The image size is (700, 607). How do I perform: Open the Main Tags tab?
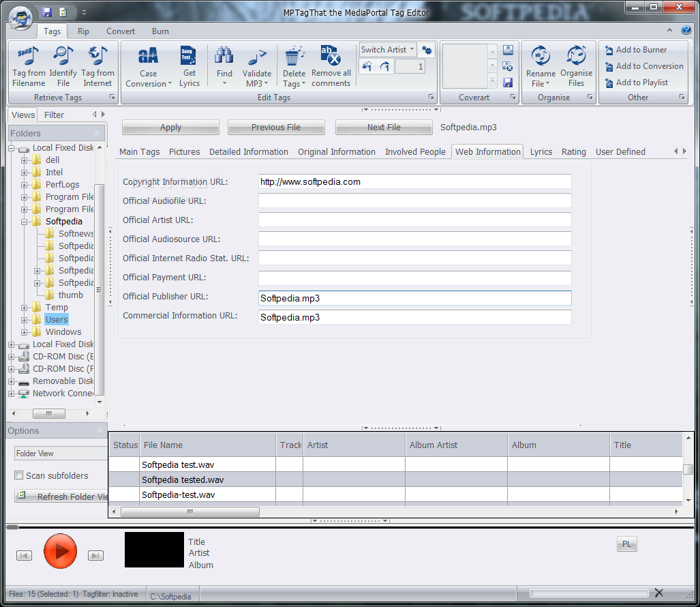pos(139,152)
